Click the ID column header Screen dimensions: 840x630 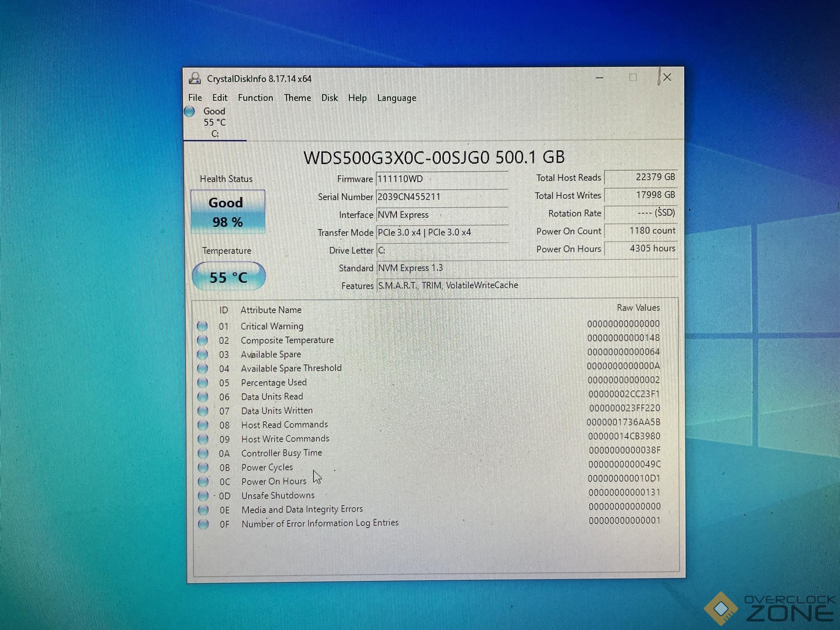click(224, 310)
